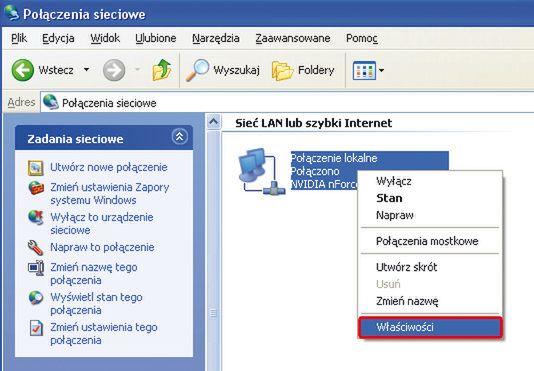Click the scrollbar up arrow
Screen dimensions: 534x371
tap(214, 122)
